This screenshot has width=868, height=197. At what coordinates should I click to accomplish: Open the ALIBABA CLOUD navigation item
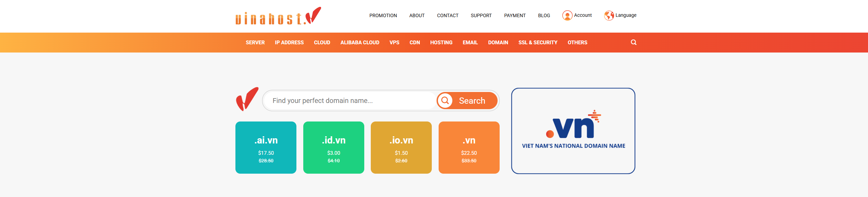(x=360, y=43)
